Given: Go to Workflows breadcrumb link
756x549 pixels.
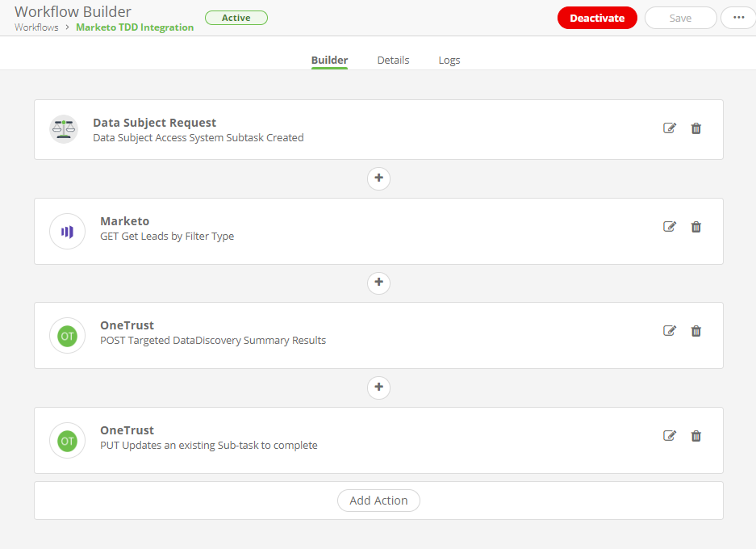Looking at the screenshot, I should coord(36,27).
